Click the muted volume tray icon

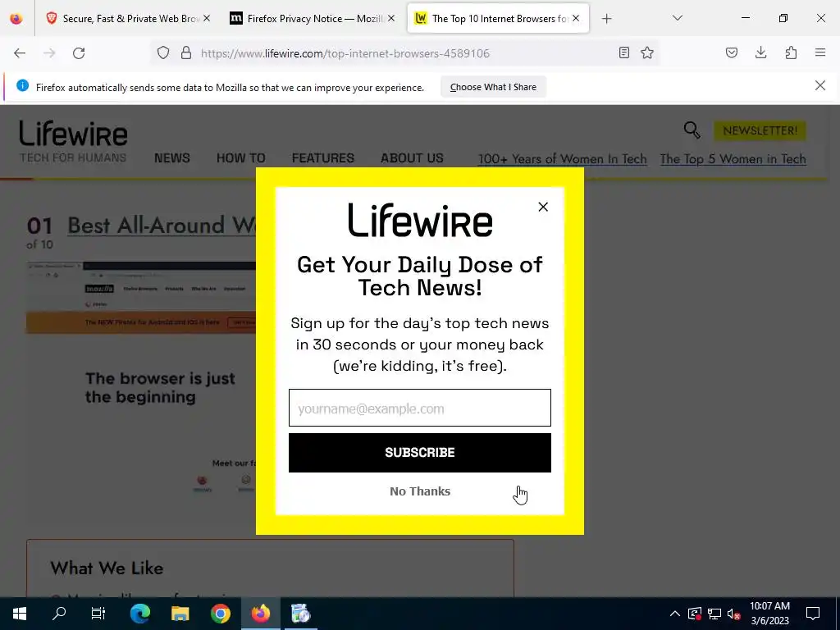pos(733,614)
